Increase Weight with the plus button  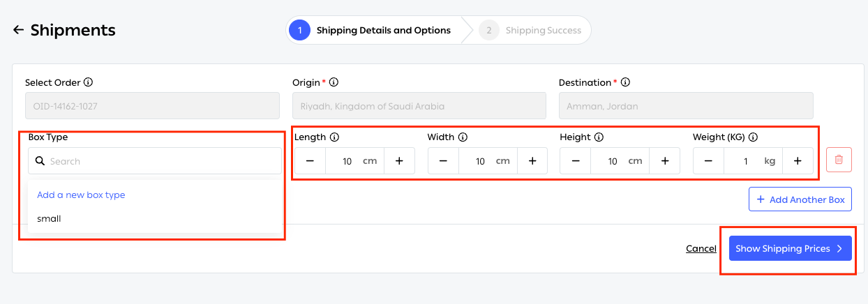tap(798, 161)
